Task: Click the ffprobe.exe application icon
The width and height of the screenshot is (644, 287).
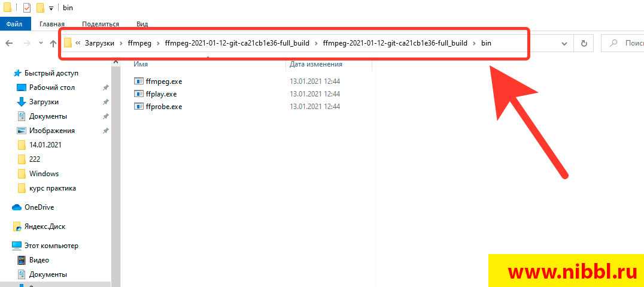Action: tap(139, 107)
